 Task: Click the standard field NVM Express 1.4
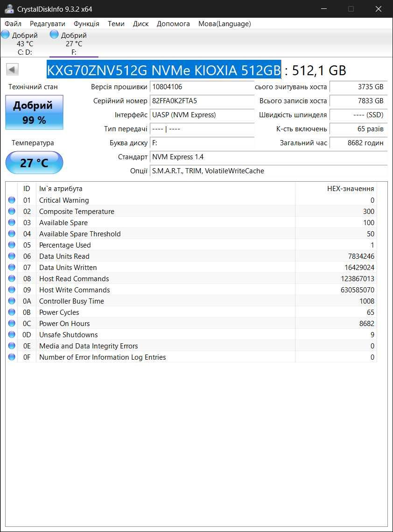click(268, 157)
